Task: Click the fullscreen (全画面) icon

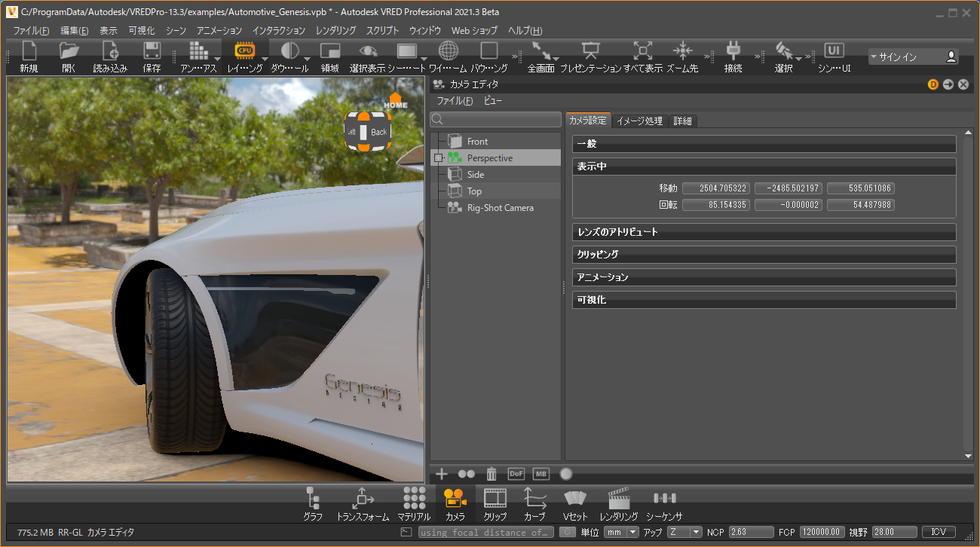Action: [541, 51]
